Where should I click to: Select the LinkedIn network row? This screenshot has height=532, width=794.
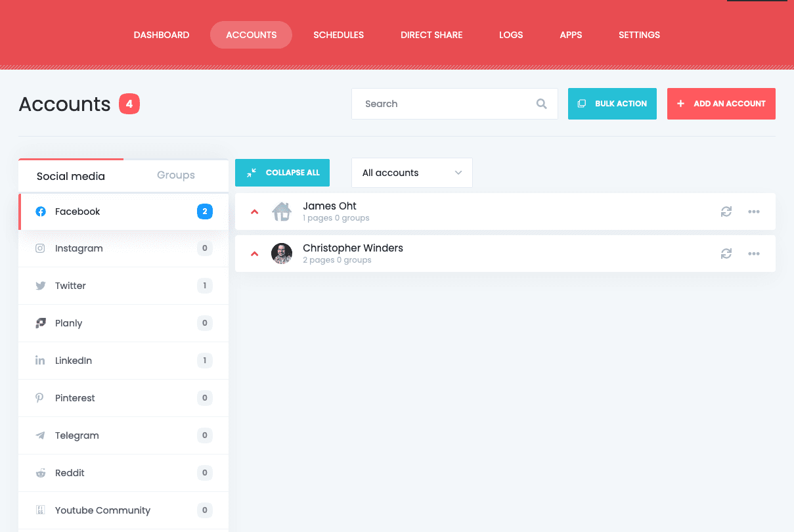(123, 361)
